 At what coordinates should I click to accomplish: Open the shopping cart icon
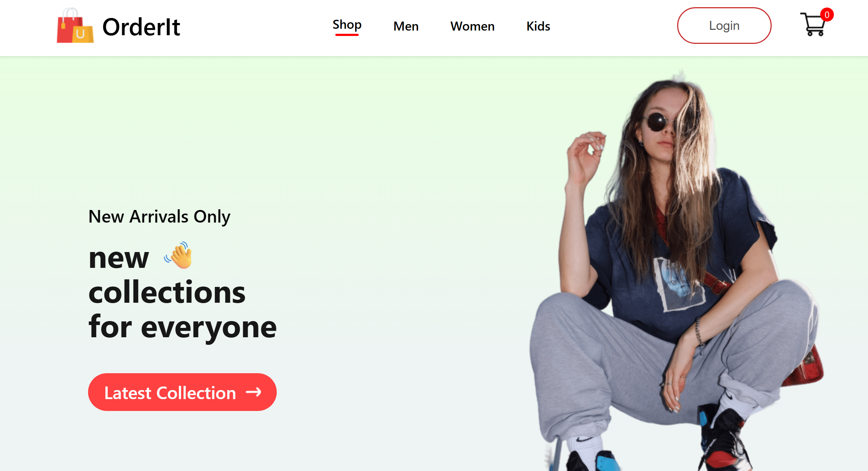click(x=813, y=24)
